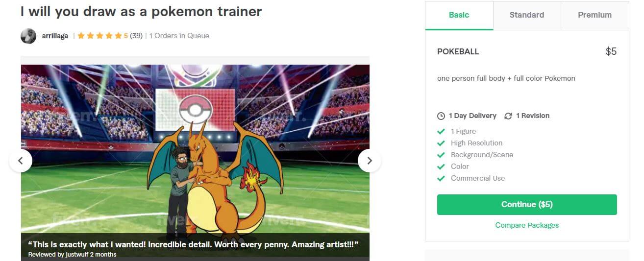Open the (39) reviews count

click(x=136, y=36)
